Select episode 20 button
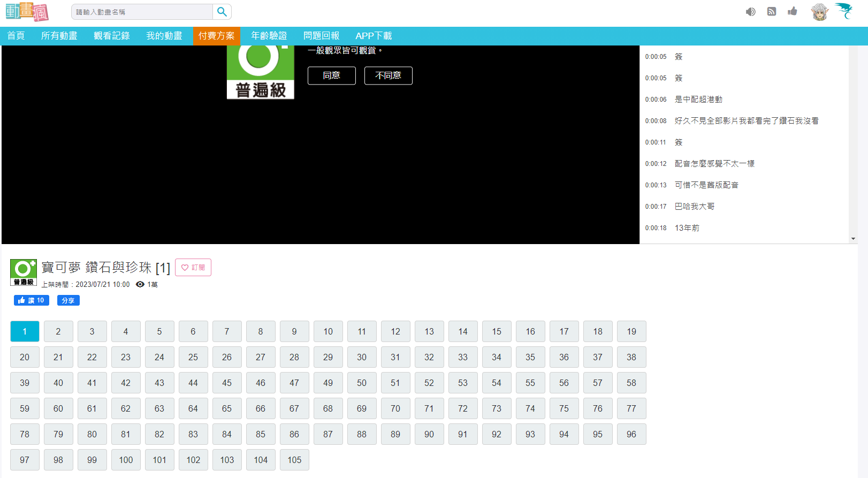This screenshot has width=868, height=478. [25, 357]
